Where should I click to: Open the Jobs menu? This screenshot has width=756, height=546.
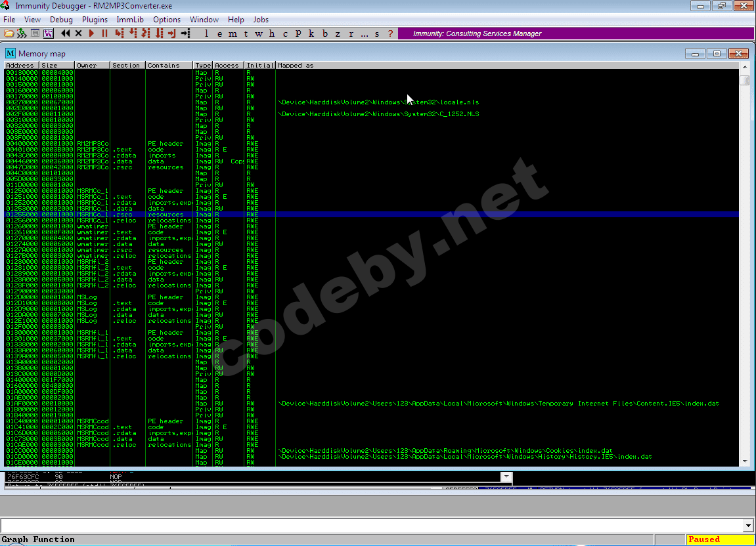point(261,20)
